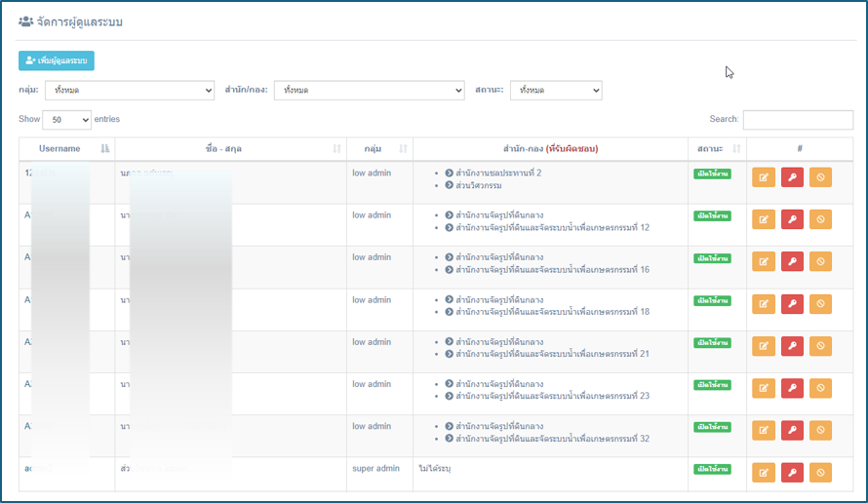Click status badge in เกษตรกรรมที่ 23 row

[713, 385]
